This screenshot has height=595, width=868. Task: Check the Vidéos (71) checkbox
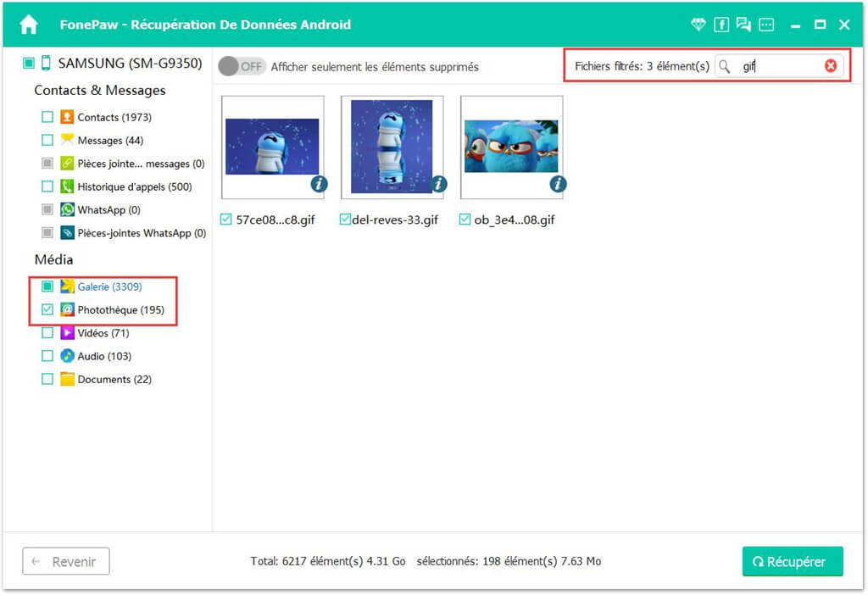coord(47,332)
